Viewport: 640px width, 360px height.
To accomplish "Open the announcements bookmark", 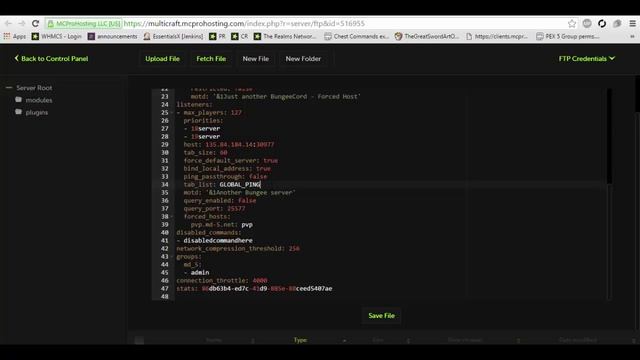I will tap(113, 36).
